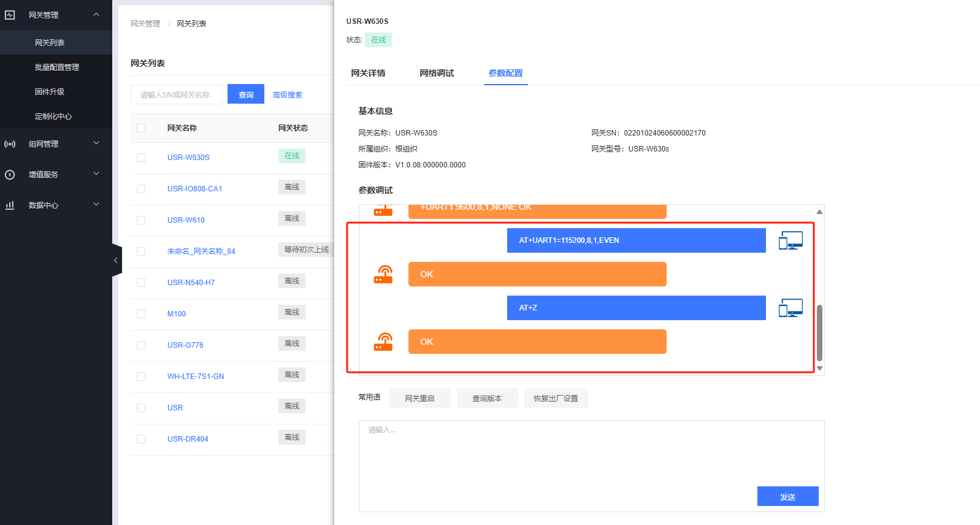The width and height of the screenshot is (980, 525).
Task: Click the 增值服务 yen coin icon
Action: coord(10,175)
